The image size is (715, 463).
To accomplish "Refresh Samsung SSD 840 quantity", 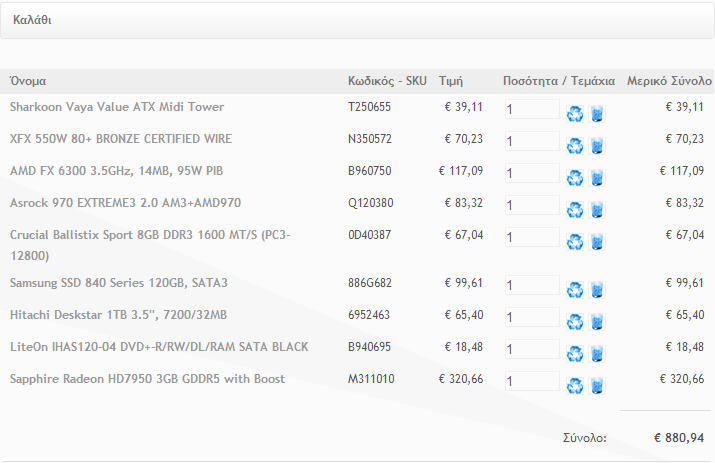I will (575, 290).
